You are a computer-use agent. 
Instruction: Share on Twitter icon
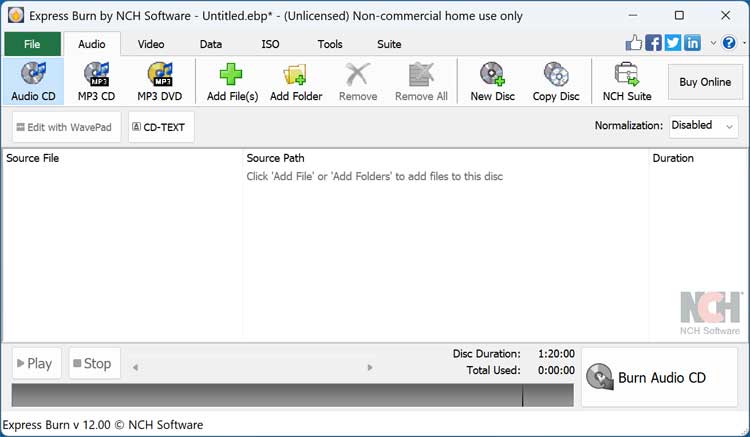673,43
